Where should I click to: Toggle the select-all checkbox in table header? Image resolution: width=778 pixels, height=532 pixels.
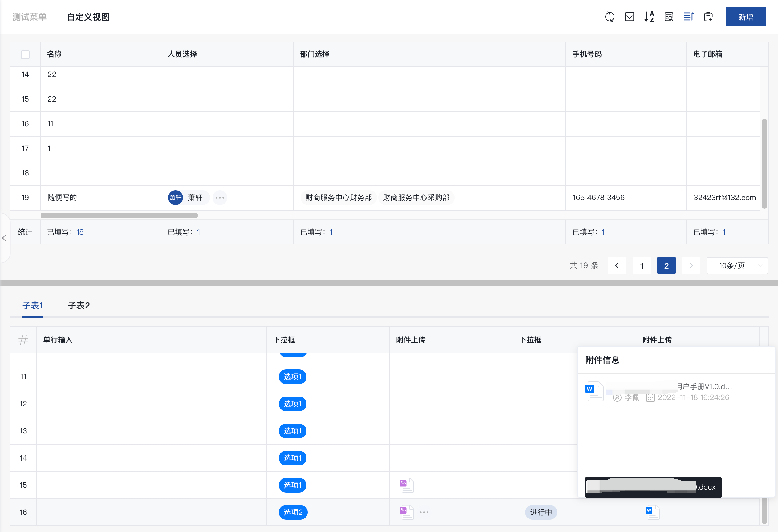(x=25, y=54)
